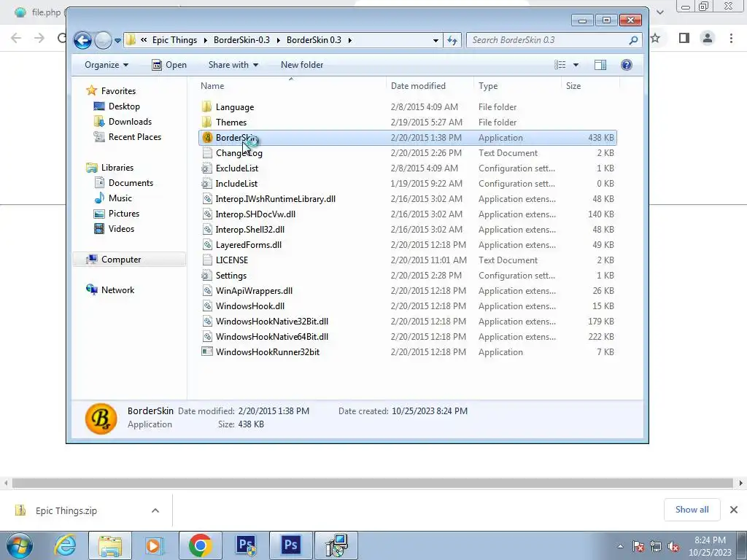The width and height of the screenshot is (747, 560).
Task: Select LayeredForms.dll file
Action: click(x=249, y=245)
